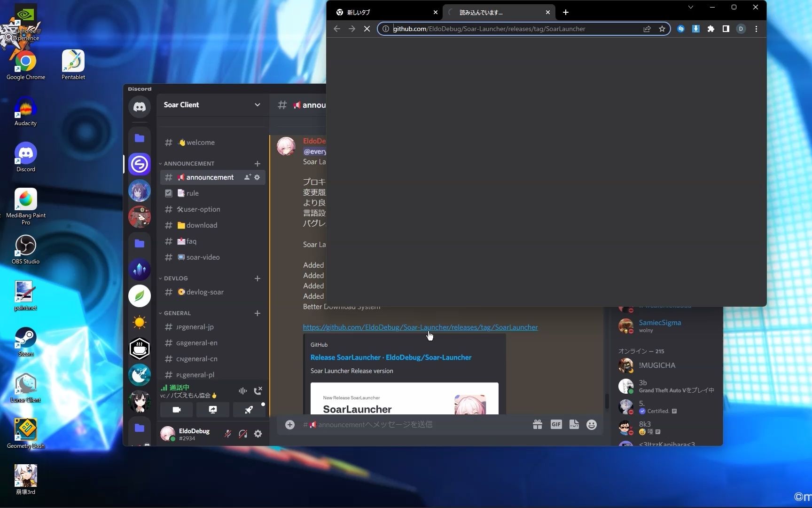Open Steam desktop shortcut
The width and height of the screenshot is (812, 508).
click(x=26, y=342)
